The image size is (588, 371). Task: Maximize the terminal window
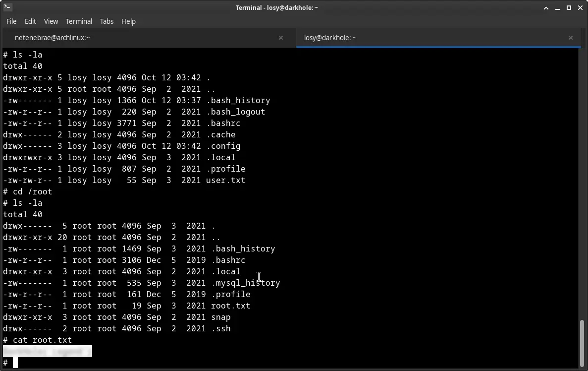[x=569, y=7]
